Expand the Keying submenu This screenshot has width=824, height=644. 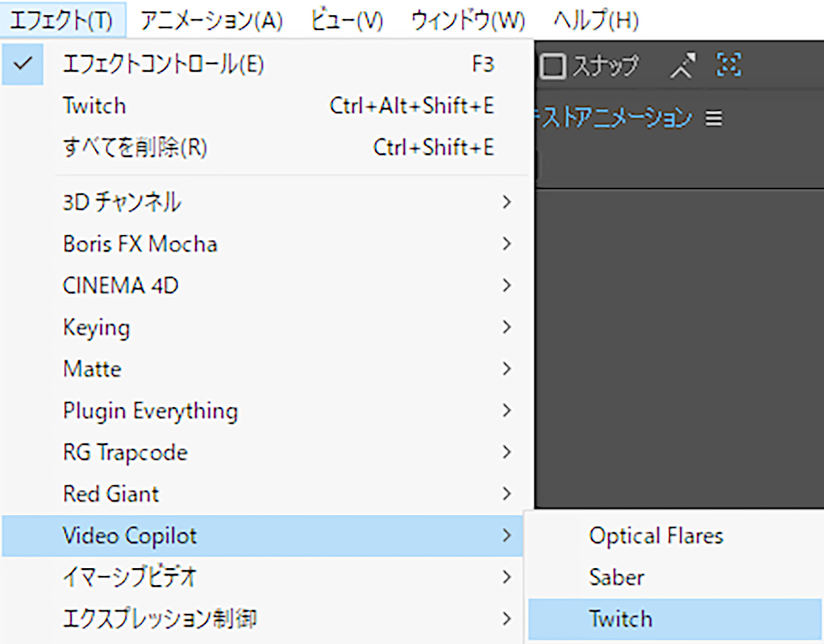point(267,327)
